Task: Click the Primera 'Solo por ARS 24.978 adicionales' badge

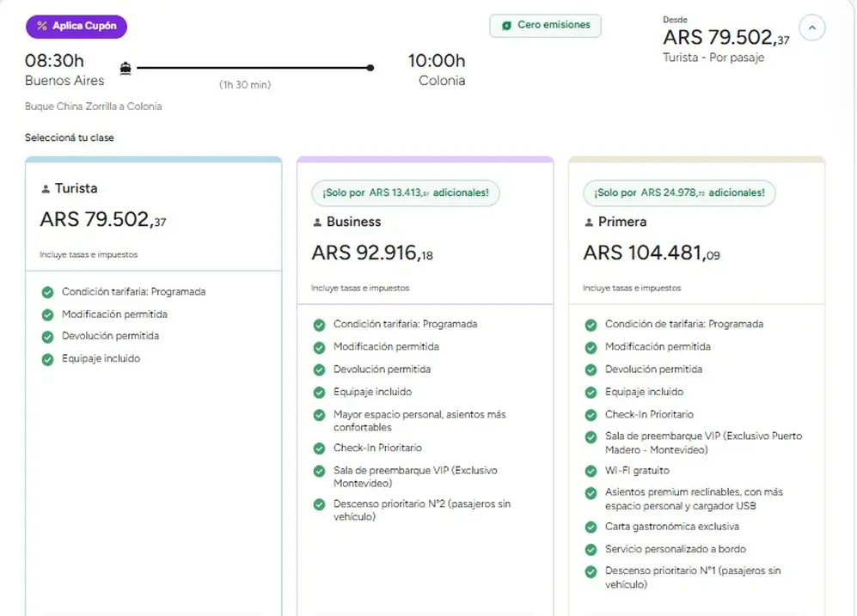Action: coord(679,192)
